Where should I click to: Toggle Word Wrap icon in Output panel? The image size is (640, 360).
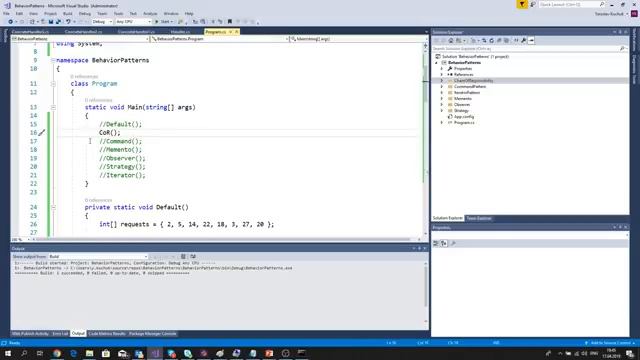pyautogui.click(x=193, y=256)
